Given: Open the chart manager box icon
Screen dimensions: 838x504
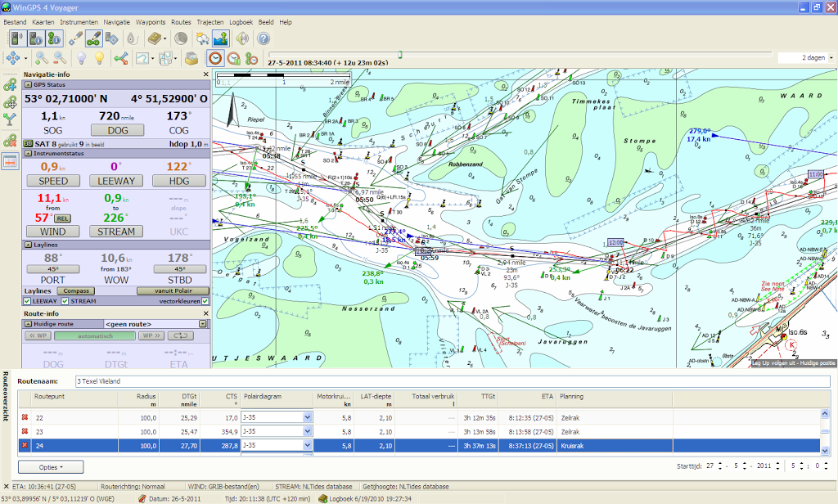Looking at the screenshot, I should coord(191,58).
